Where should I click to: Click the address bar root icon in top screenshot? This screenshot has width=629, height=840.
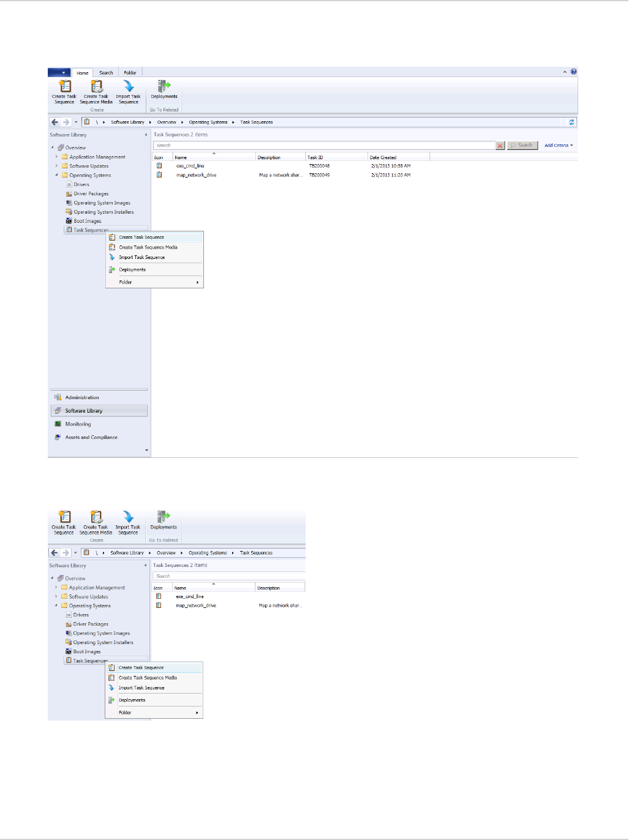pyautogui.click(x=86, y=122)
